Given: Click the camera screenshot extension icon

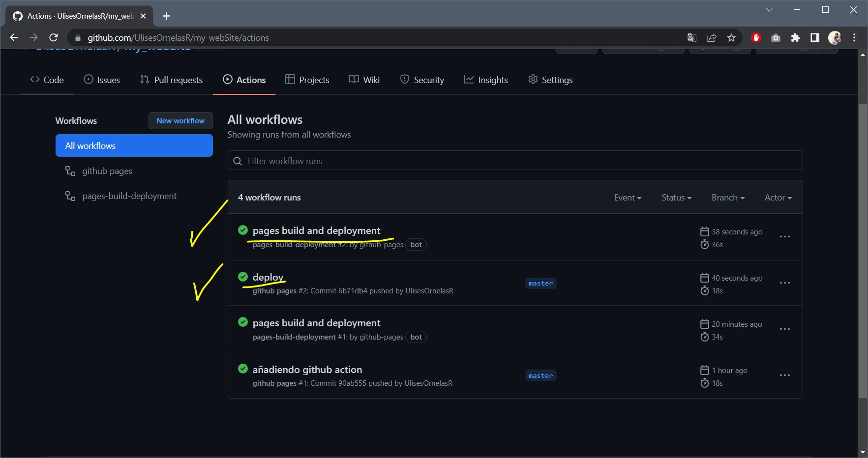Looking at the screenshot, I should (776, 38).
